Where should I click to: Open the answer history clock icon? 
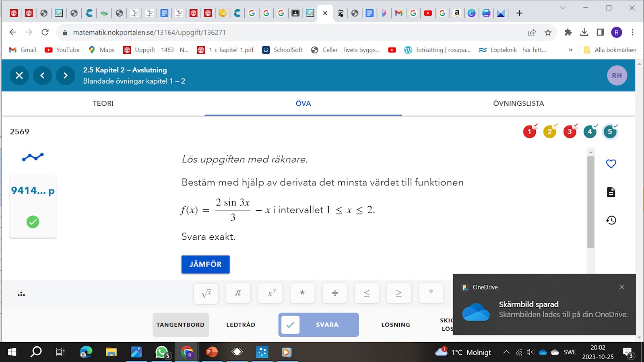tap(611, 220)
